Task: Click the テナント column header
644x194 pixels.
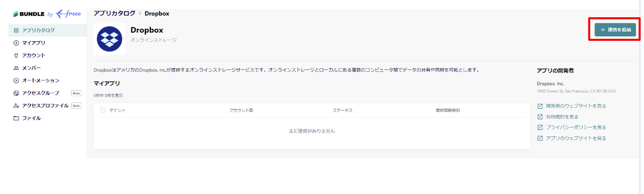Action: point(117,110)
